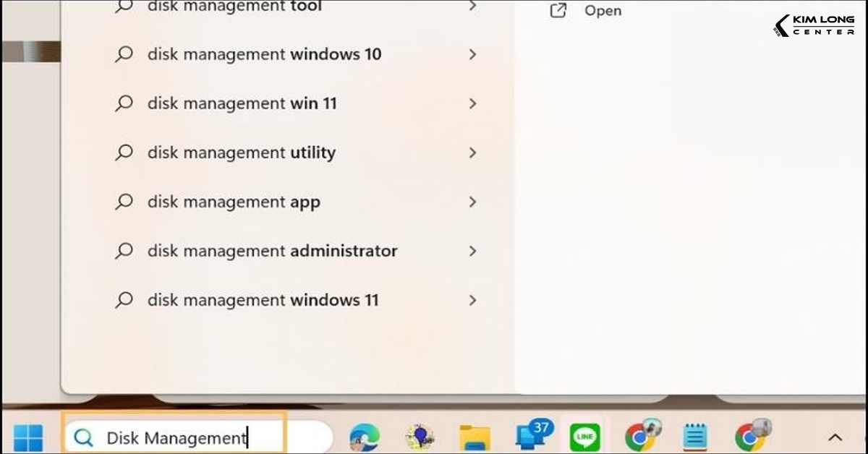Open the Chrome icon right of Notepad

click(750, 437)
